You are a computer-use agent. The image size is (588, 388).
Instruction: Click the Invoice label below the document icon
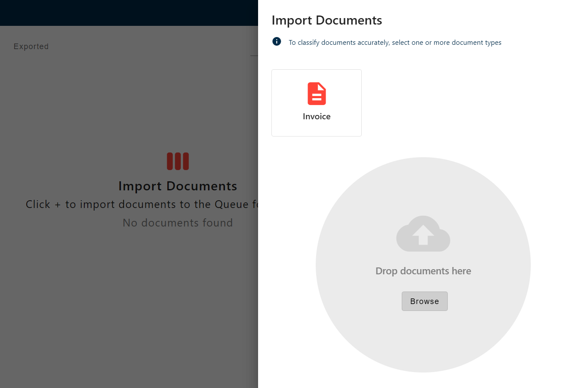tap(317, 116)
